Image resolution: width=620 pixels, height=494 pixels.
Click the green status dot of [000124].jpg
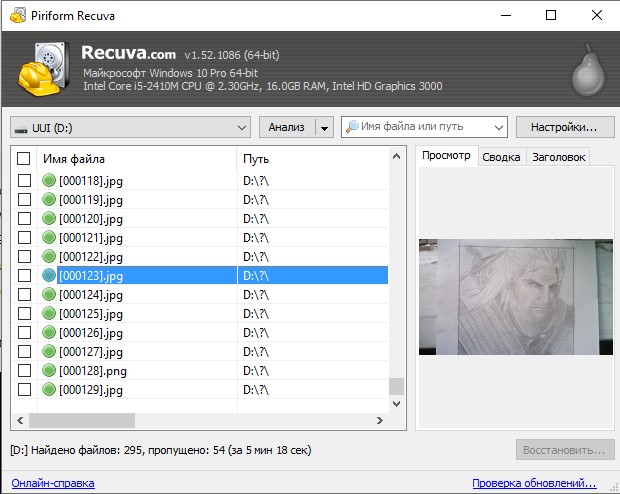tap(49, 294)
